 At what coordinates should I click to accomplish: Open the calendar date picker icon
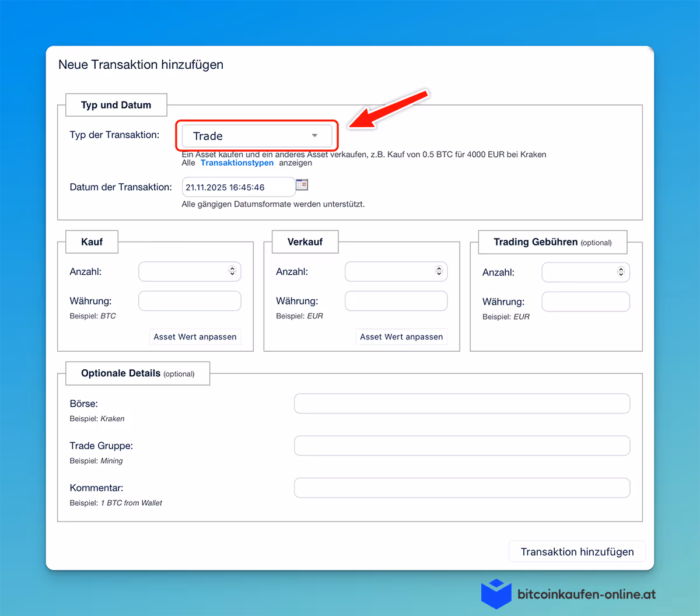click(302, 184)
